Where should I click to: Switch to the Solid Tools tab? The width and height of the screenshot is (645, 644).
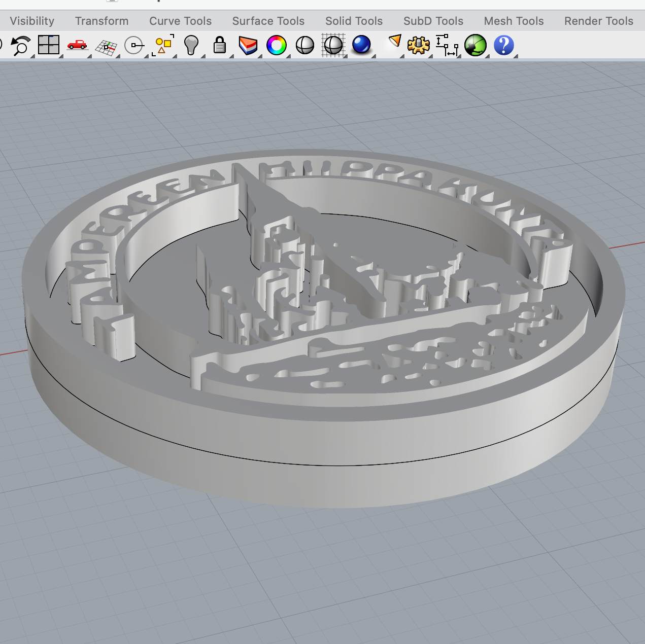[354, 21]
